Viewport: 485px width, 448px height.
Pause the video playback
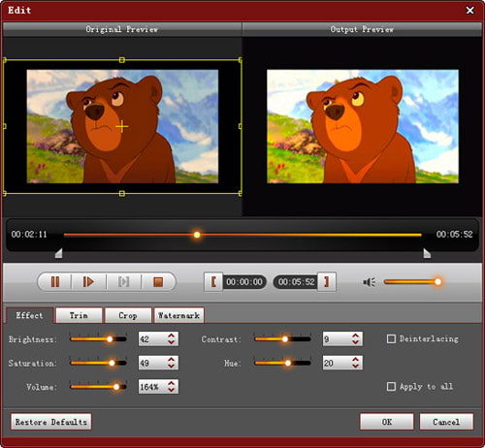55,282
